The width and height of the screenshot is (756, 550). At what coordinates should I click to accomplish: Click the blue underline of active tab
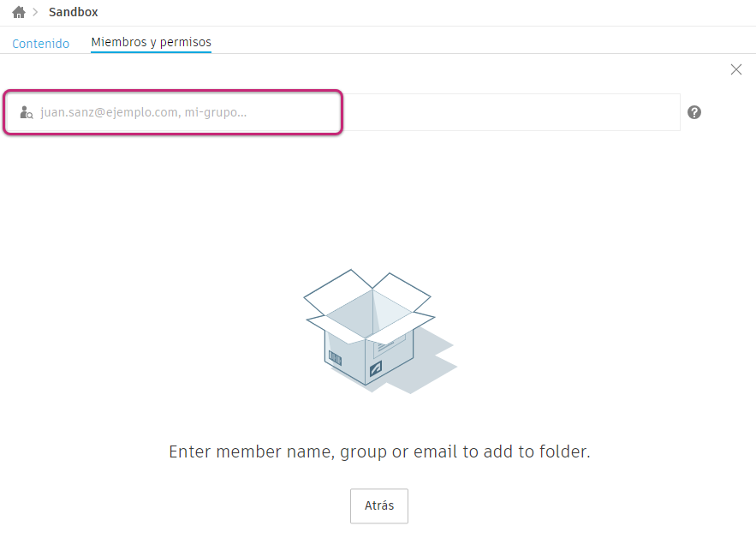click(151, 52)
